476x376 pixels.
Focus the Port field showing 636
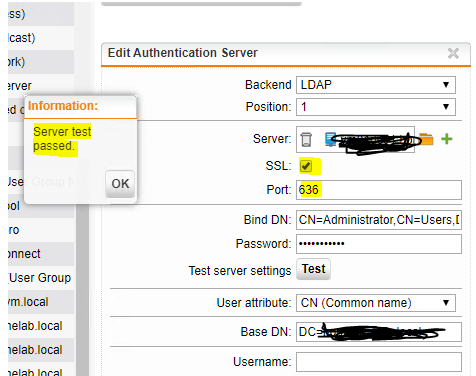click(379, 190)
